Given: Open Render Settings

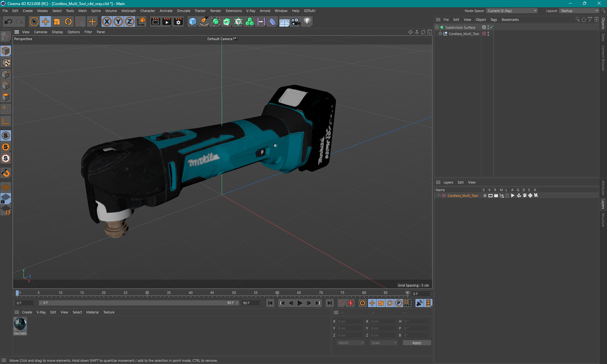Looking at the screenshot, I should click(178, 21).
